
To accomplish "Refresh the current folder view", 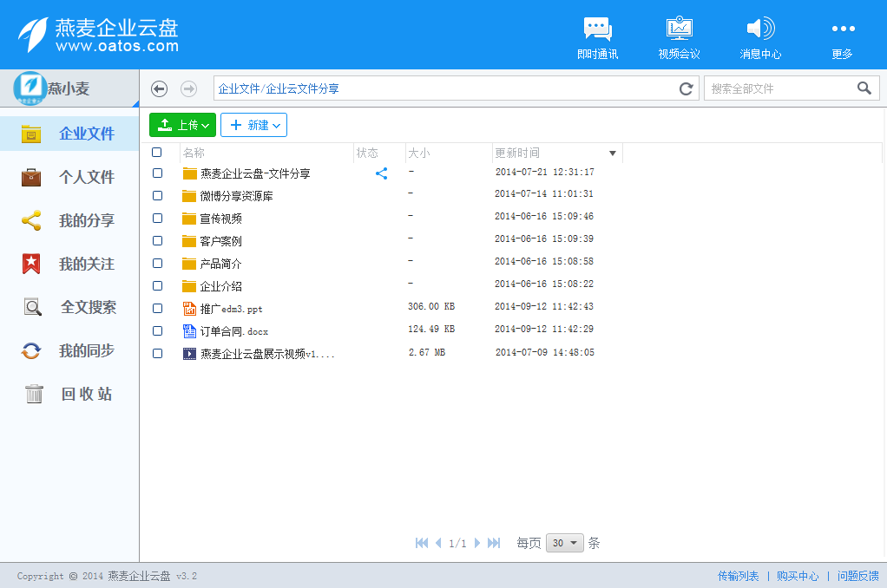I will pos(686,88).
